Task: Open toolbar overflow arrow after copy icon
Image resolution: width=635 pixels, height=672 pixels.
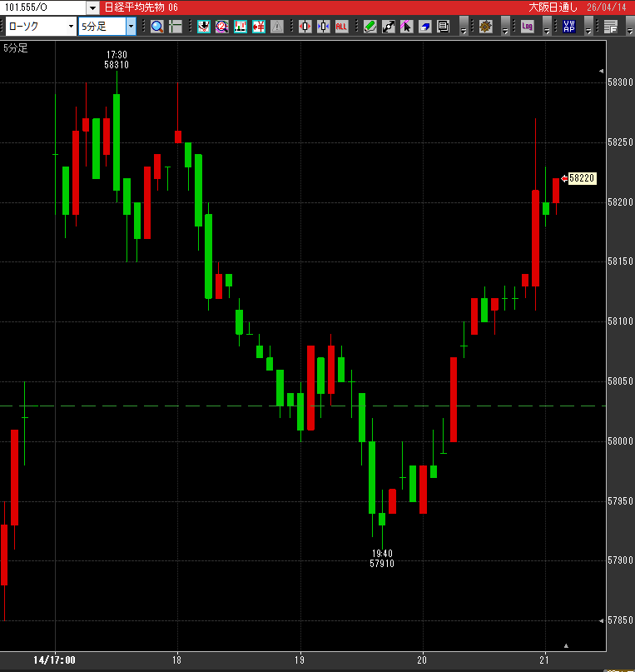Action: point(464,27)
